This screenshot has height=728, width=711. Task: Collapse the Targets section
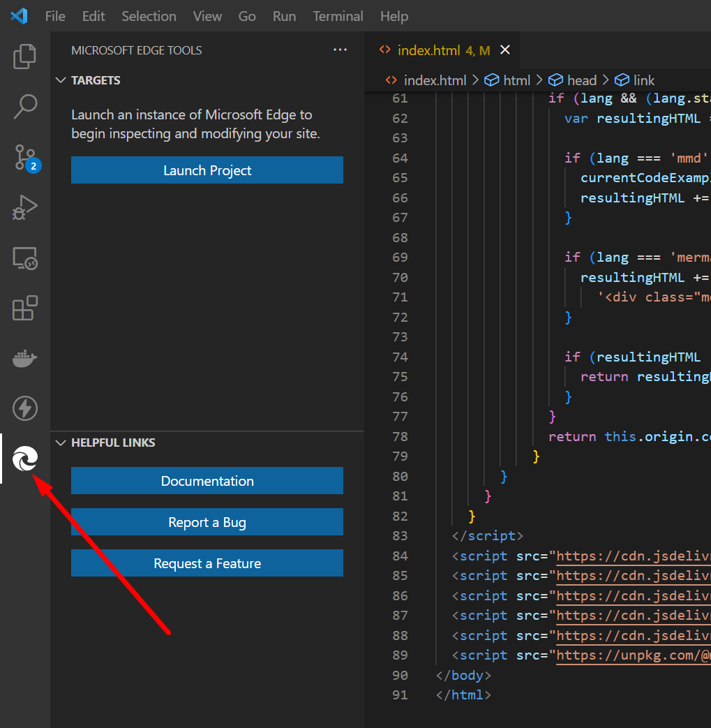61,80
